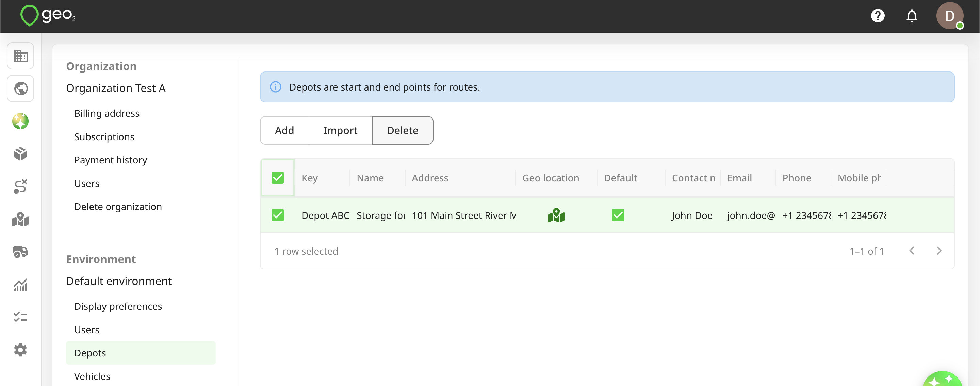Open Billing address settings
Image resolution: width=980 pixels, height=386 pixels.
click(x=107, y=113)
